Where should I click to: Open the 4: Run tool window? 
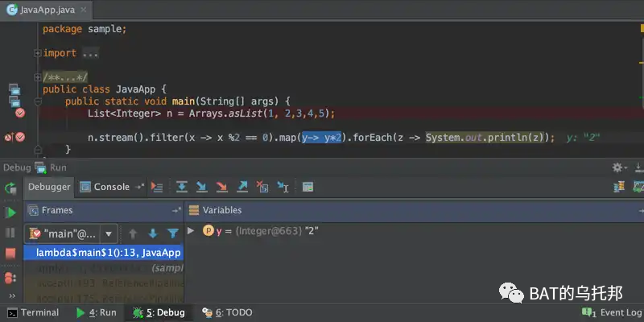click(x=97, y=313)
